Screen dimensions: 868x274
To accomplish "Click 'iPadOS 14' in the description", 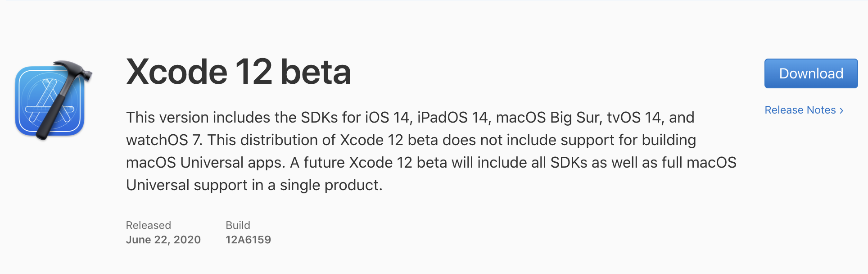I will 452,118.
